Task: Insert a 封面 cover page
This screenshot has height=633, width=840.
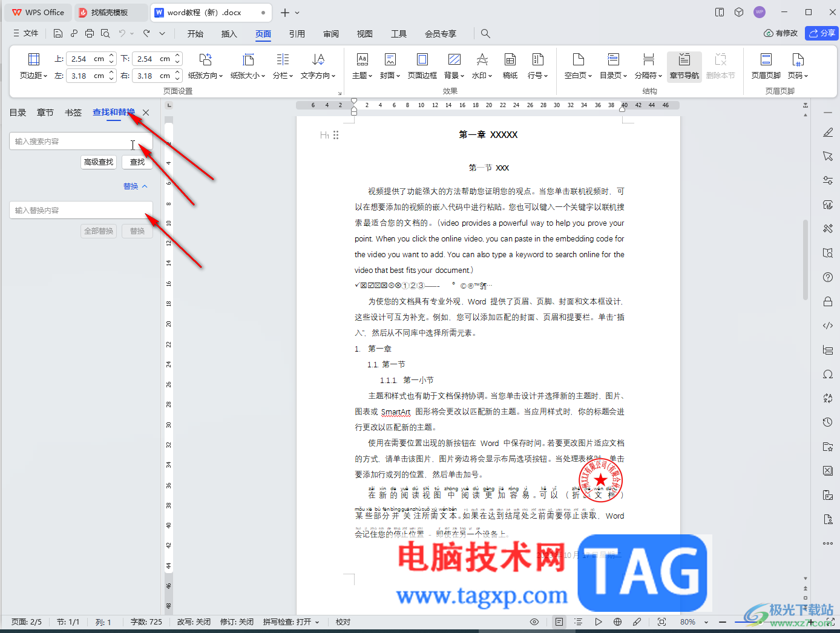Action: [390, 66]
